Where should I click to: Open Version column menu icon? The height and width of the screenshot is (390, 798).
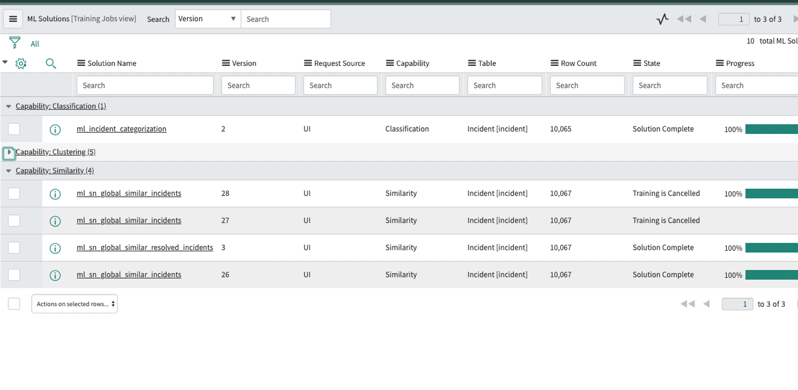click(x=225, y=63)
